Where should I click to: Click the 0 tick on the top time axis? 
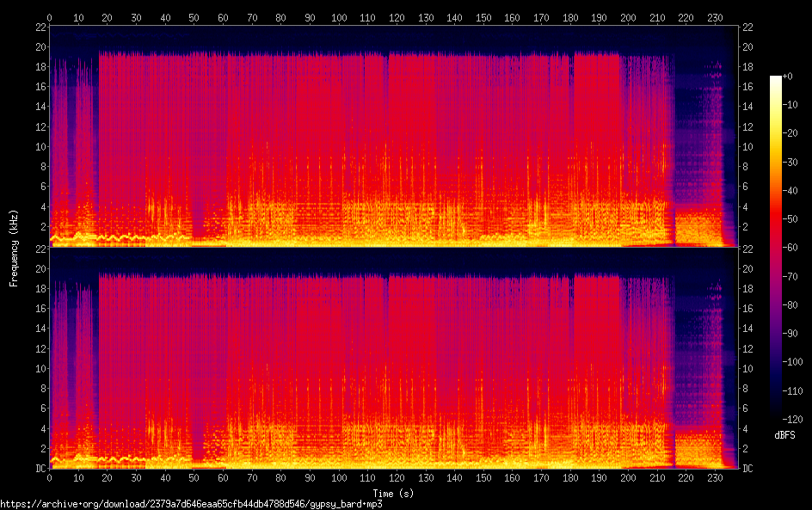50,17
